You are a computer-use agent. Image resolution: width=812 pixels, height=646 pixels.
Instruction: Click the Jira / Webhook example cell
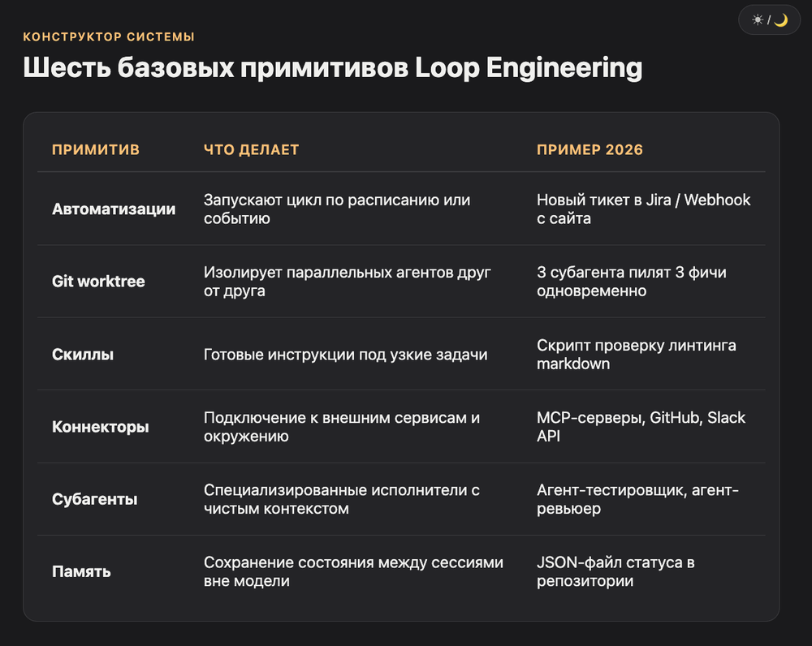click(644, 209)
